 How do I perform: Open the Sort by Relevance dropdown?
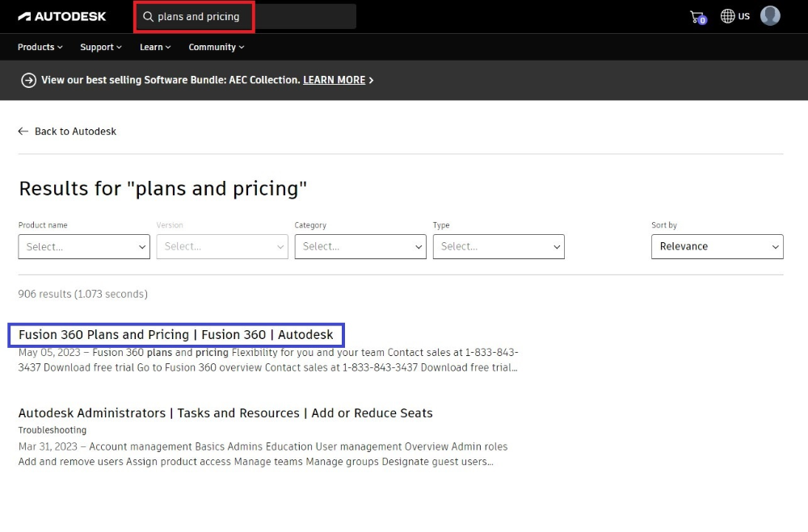[718, 247]
